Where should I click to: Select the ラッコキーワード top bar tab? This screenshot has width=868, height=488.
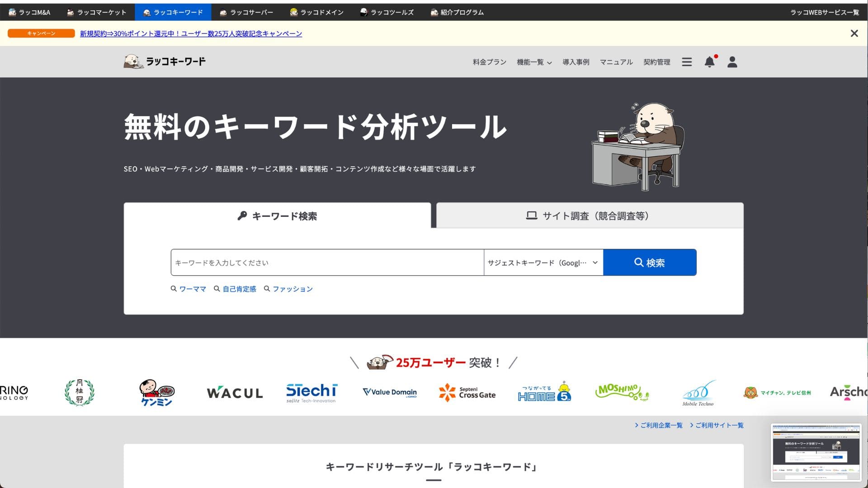[173, 12]
